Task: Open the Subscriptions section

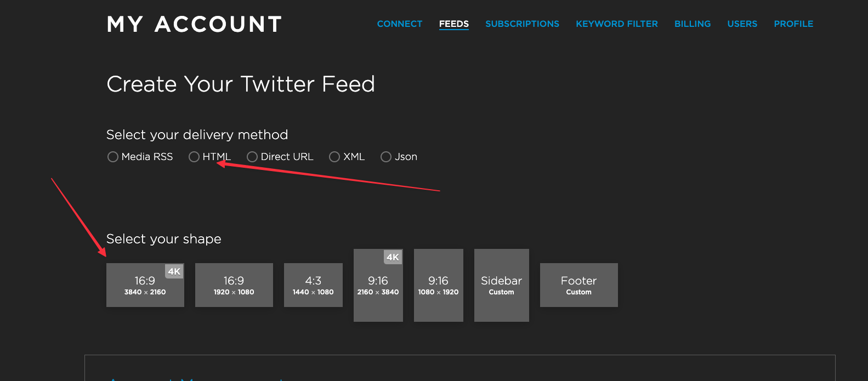Action: (523, 24)
